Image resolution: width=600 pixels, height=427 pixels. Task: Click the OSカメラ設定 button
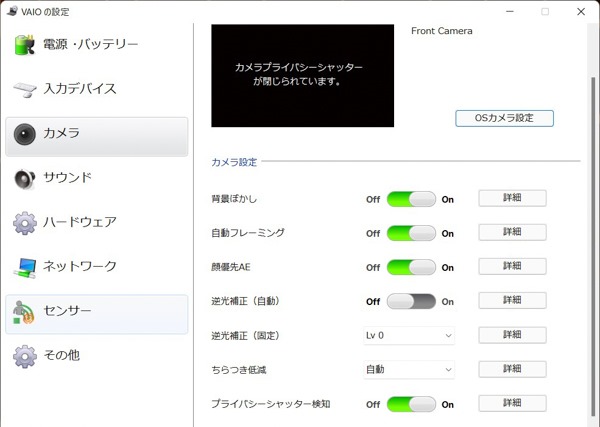504,118
